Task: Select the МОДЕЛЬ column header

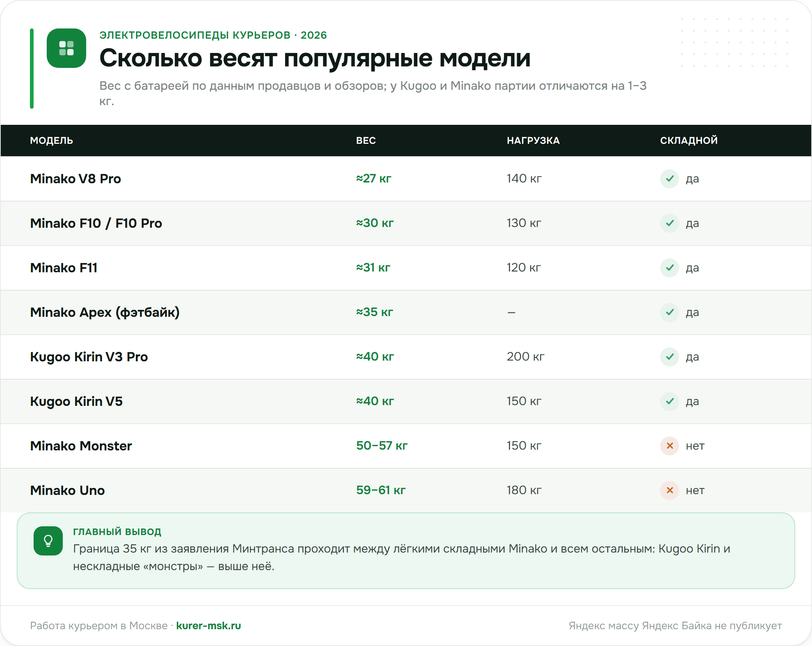Action: click(x=51, y=141)
